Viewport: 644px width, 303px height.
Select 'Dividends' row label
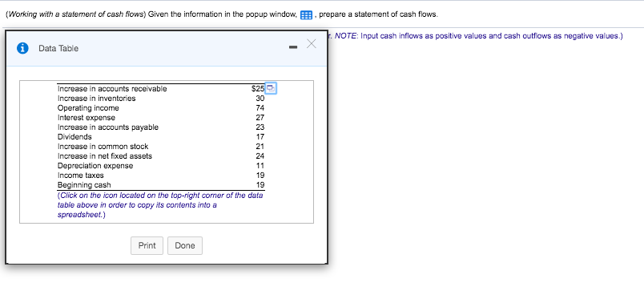74,137
